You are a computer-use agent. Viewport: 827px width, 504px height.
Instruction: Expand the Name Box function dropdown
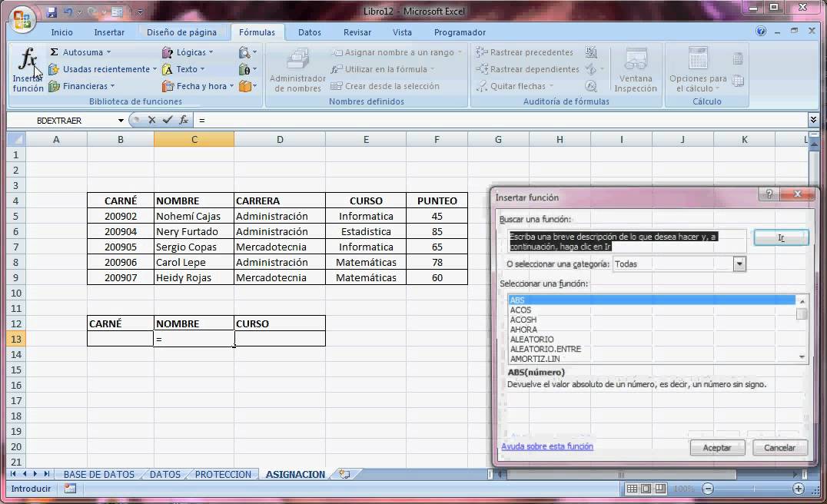click(121, 121)
